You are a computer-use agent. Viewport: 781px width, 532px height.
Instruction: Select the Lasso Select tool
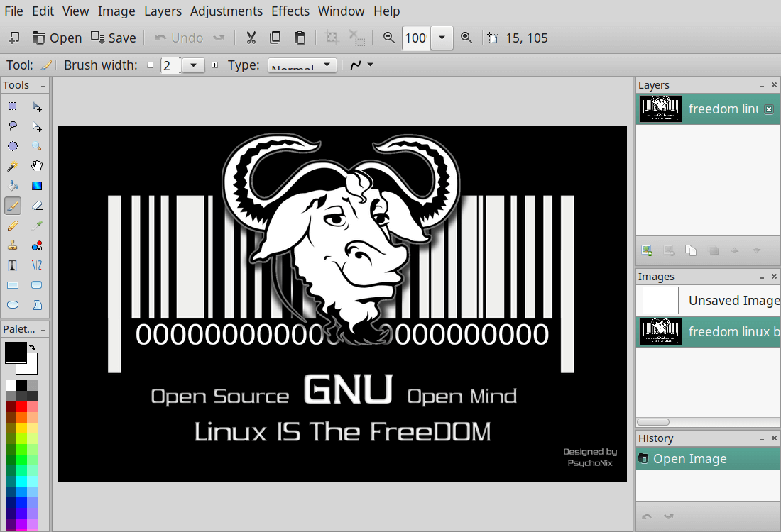[x=12, y=126]
